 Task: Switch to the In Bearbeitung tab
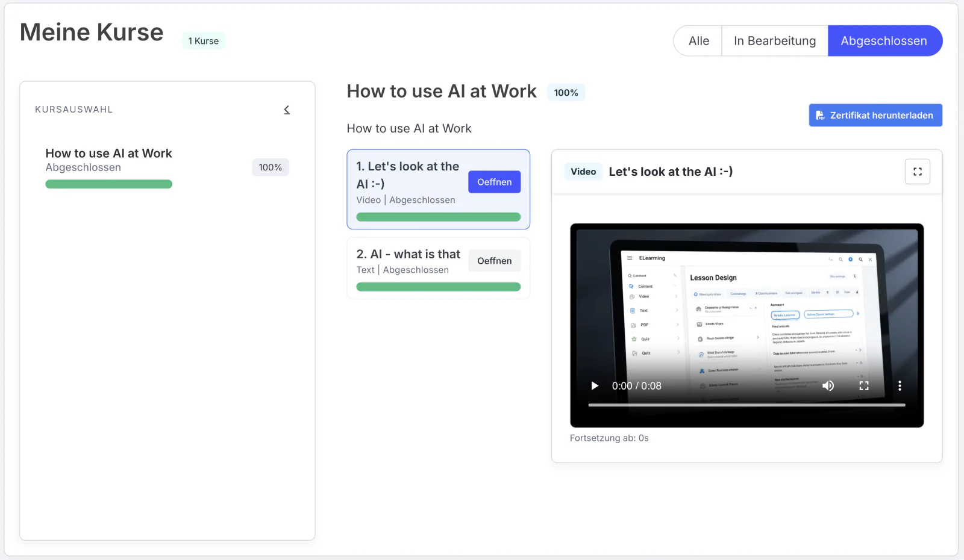point(775,41)
